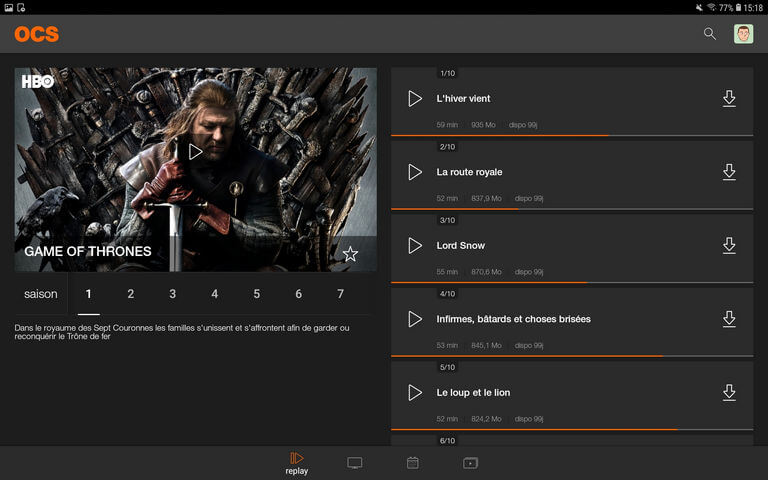Select season 7 tab

[340, 294]
